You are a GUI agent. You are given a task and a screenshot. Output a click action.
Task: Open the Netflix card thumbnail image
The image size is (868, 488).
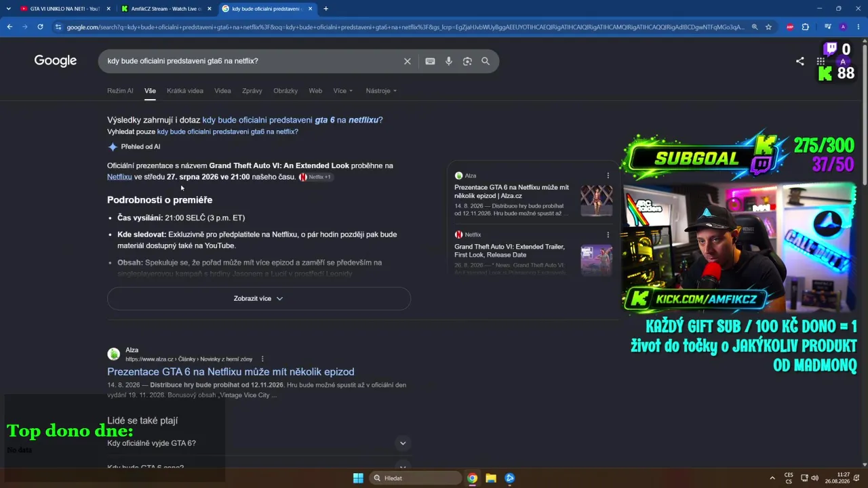pos(597,260)
